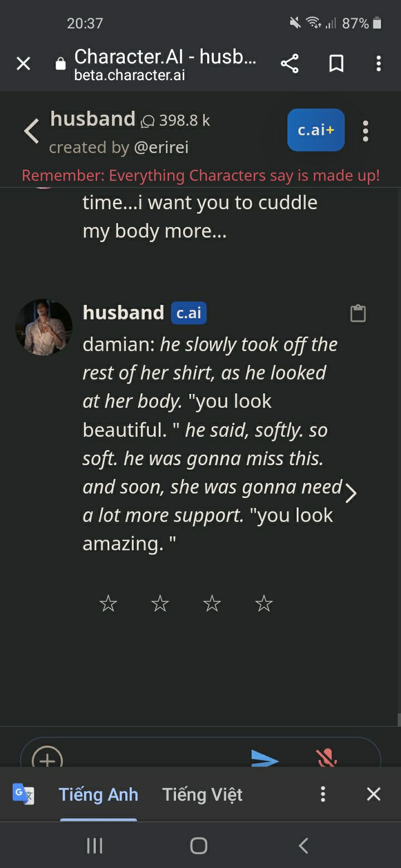Toggle the muted microphone icon
Viewport: 401px width, 868px height.
click(326, 758)
